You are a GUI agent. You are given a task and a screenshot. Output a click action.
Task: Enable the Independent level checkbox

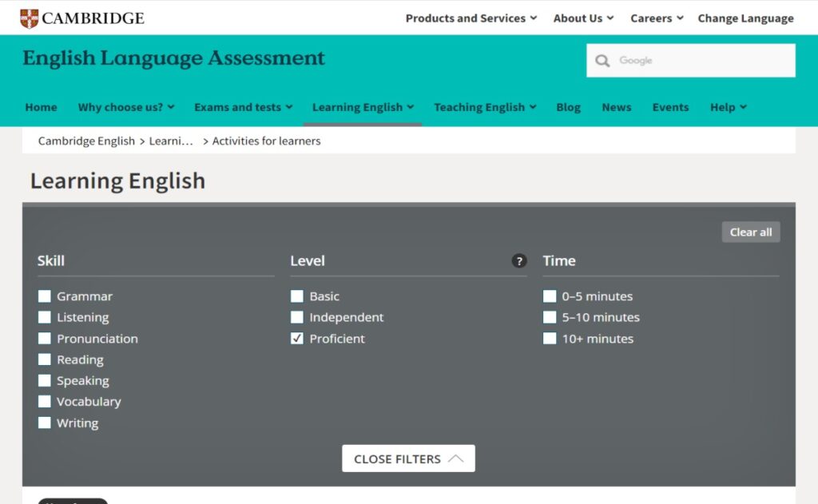(x=297, y=317)
